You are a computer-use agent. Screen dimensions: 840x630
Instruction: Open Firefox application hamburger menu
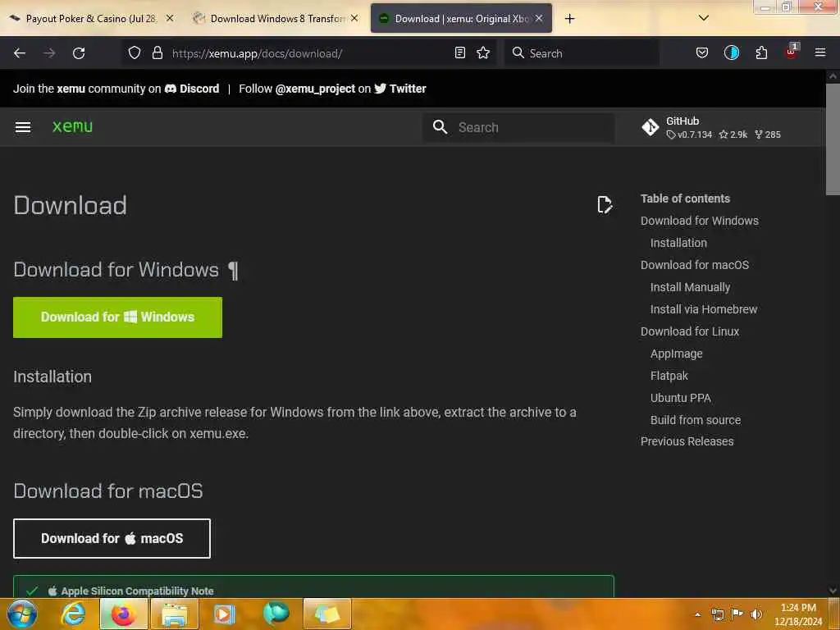point(819,53)
